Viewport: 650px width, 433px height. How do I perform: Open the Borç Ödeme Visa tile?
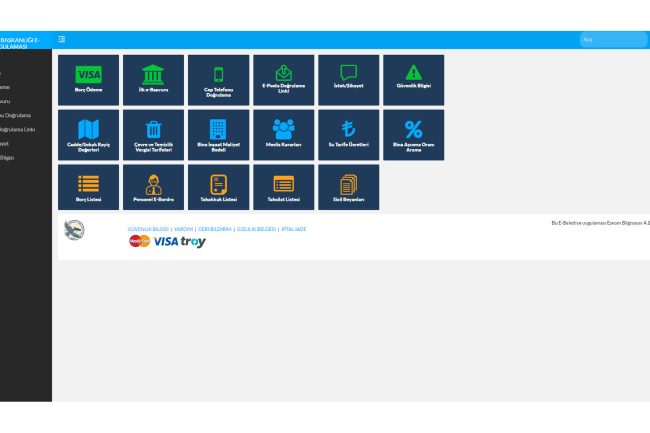[x=89, y=80]
